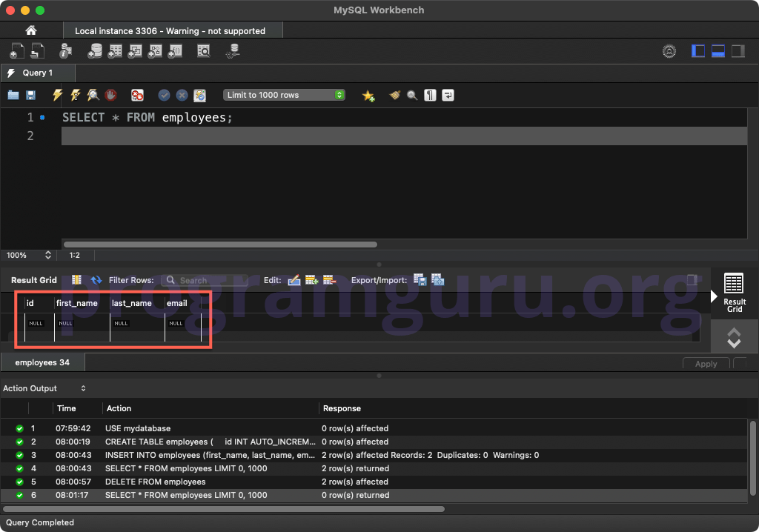This screenshot has height=532, width=759.
Task: Select the USE mydatabase log row
Action: pyautogui.click(x=374, y=428)
